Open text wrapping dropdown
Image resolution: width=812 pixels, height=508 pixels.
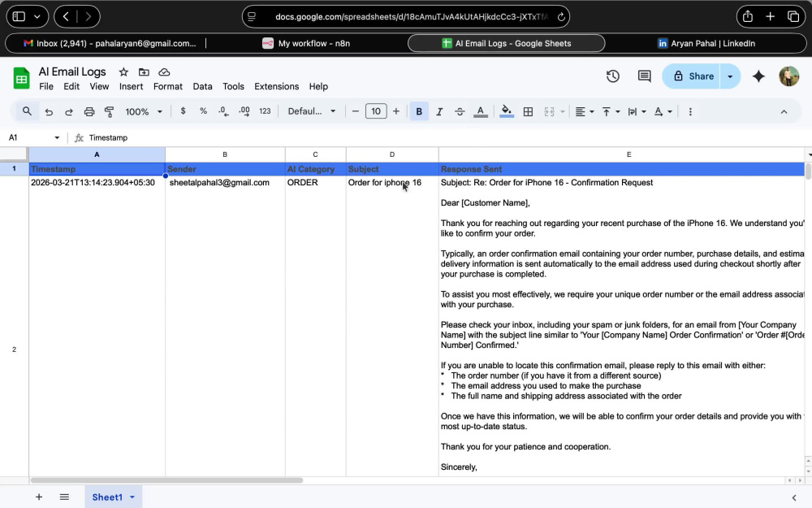pos(637,111)
